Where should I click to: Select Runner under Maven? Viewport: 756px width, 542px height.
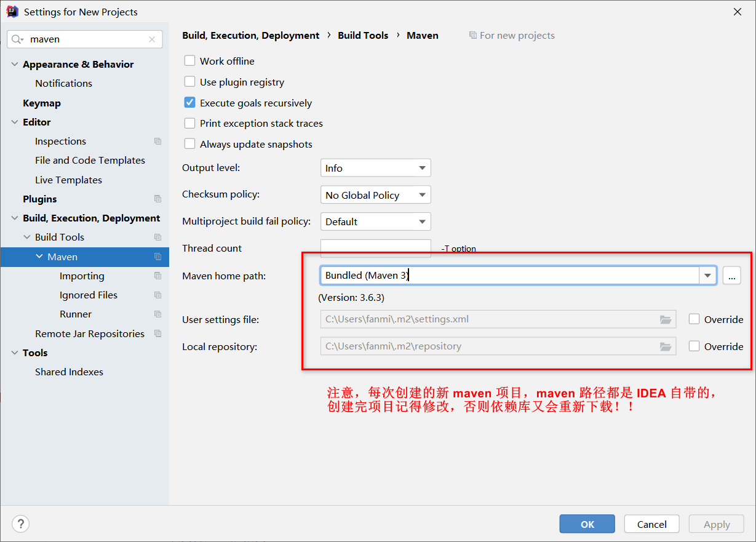click(76, 314)
